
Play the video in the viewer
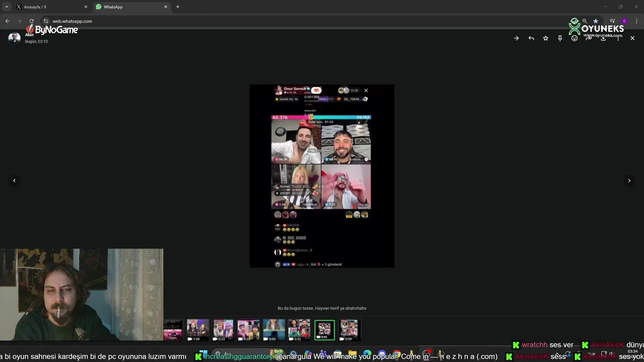pyautogui.click(x=322, y=176)
